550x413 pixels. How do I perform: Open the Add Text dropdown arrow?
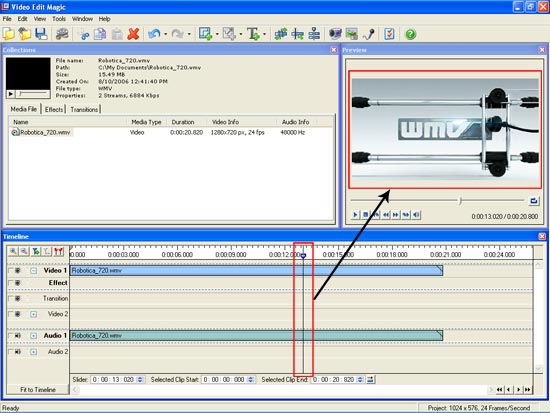pos(264,34)
